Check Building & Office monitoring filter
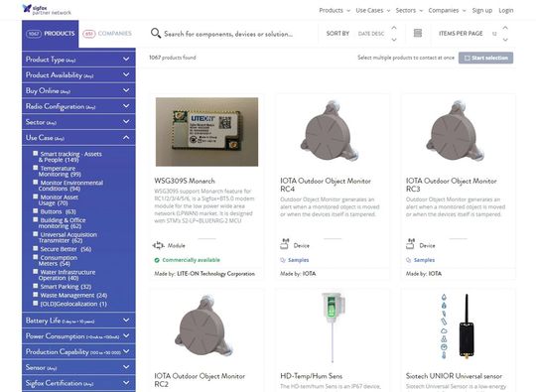The height and width of the screenshot is (392, 536). point(35,219)
